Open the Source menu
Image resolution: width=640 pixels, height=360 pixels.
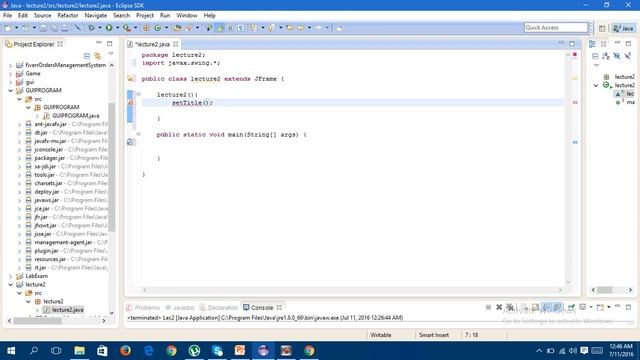coord(42,16)
